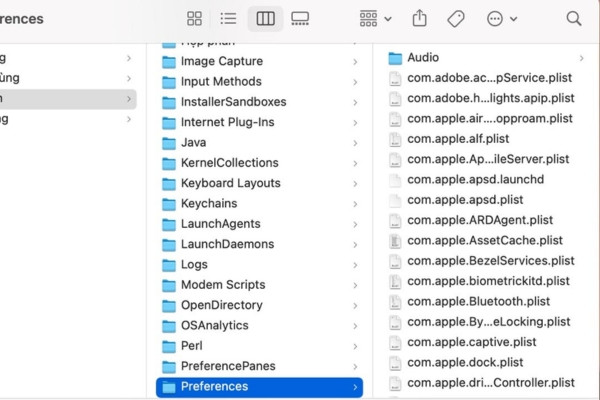Select com.apple.biometrickitd.plist file
Image resolution: width=600 pixels, height=400 pixels.
tap(486, 281)
